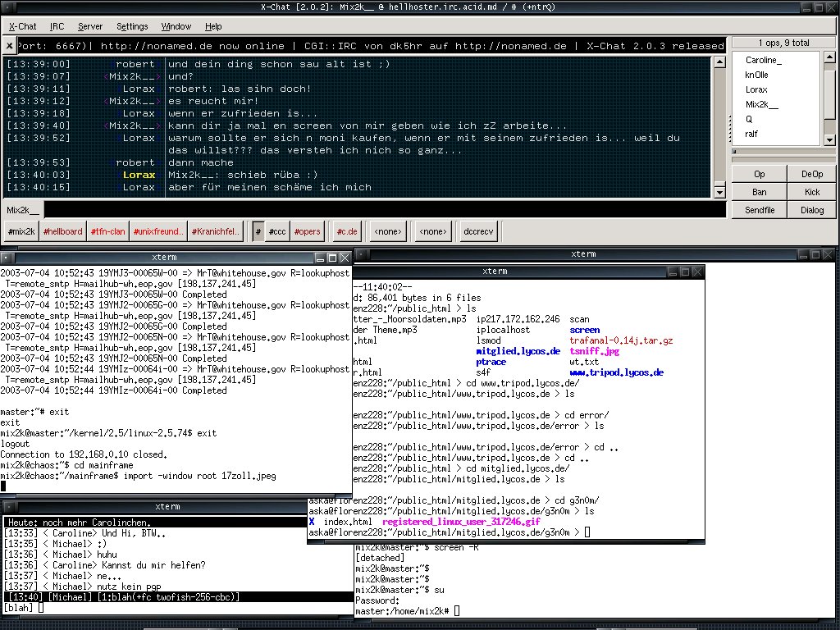
Task: Open the Server menu
Action: (x=90, y=26)
